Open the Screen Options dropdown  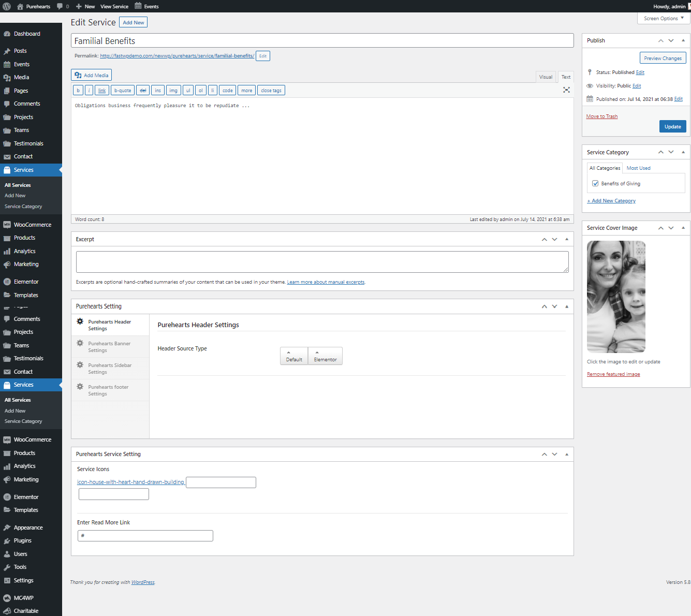[x=664, y=18]
